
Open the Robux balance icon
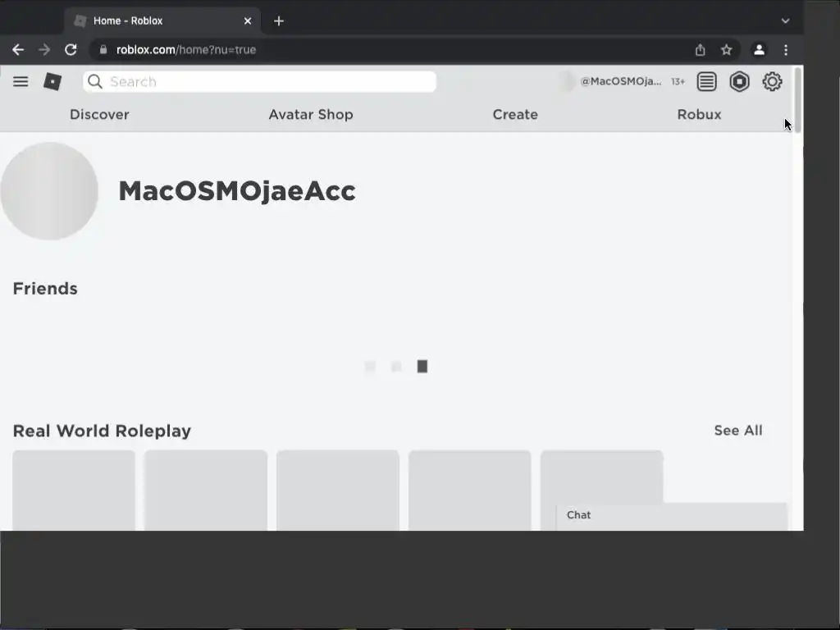pyautogui.click(x=739, y=81)
